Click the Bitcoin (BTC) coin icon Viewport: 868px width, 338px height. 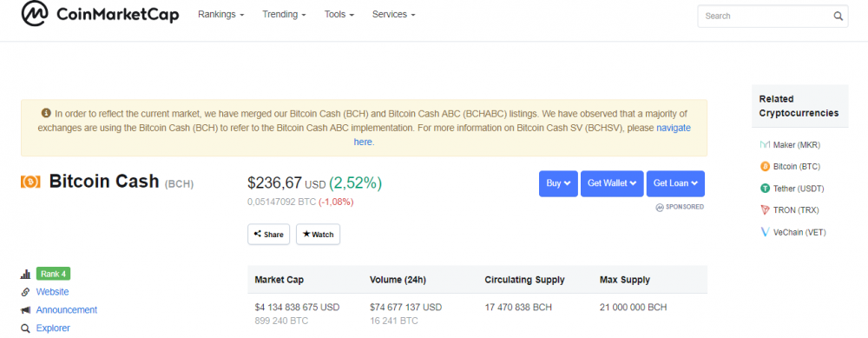click(765, 166)
